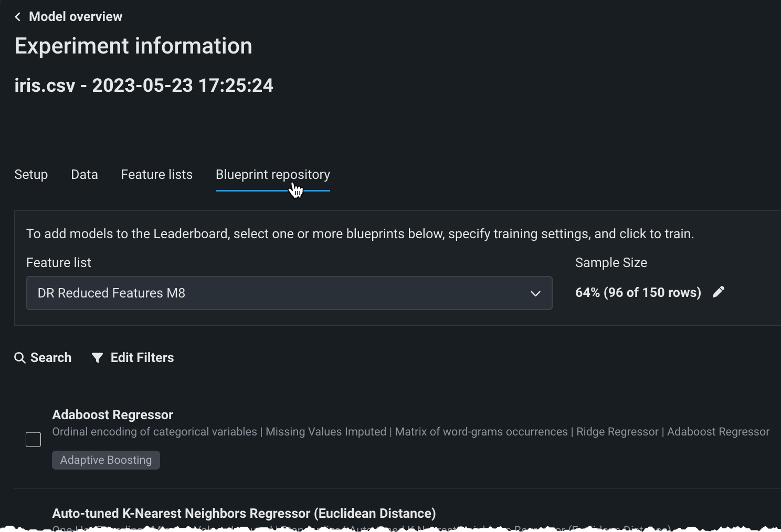Open the Model overview link
This screenshot has height=532, width=781.
pyautogui.click(x=76, y=17)
